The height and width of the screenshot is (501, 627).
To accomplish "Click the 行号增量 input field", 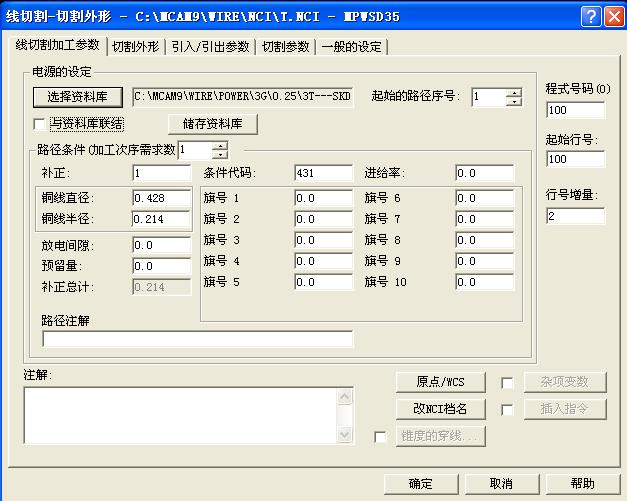I will [575, 216].
